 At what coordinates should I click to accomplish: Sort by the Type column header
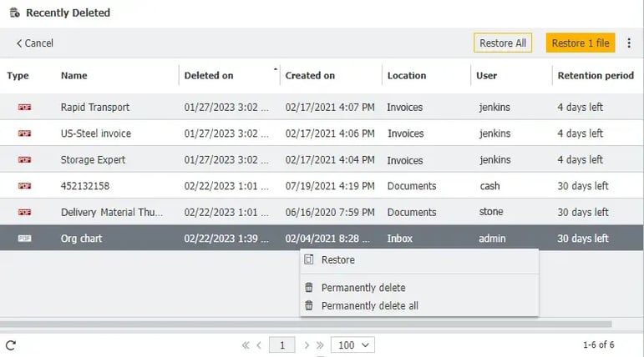pos(18,76)
